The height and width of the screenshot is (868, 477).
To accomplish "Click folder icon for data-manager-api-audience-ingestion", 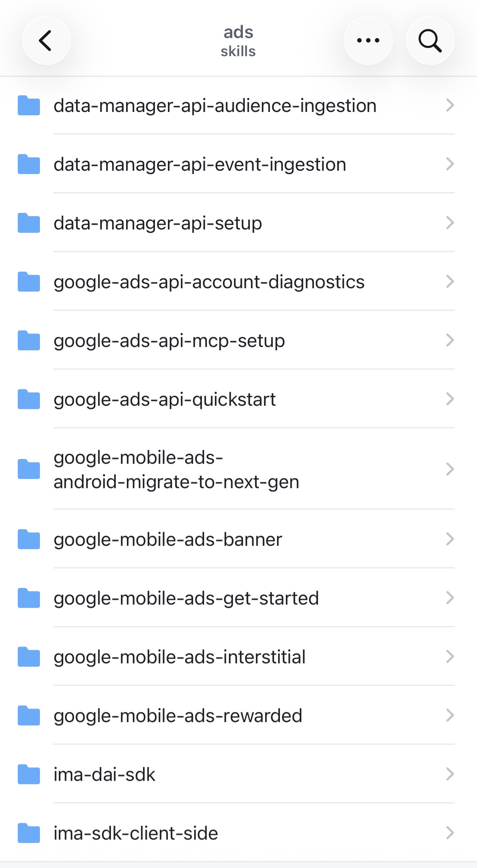I will click(x=29, y=105).
